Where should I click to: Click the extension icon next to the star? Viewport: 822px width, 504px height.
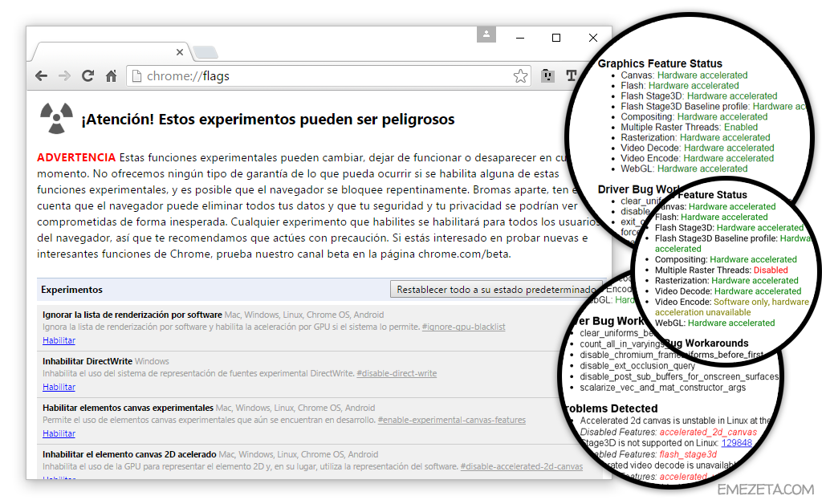point(547,76)
